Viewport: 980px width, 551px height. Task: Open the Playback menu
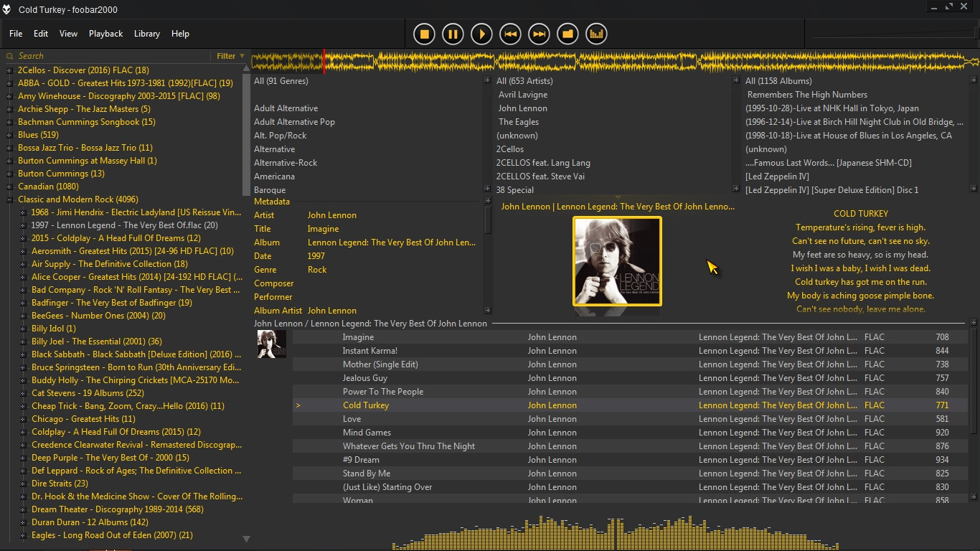pyautogui.click(x=105, y=34)
